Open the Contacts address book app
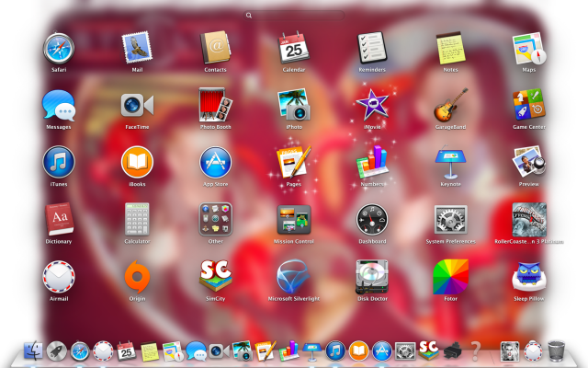The height and width of the screenshot is (368, 588). [x=215, y=48]
